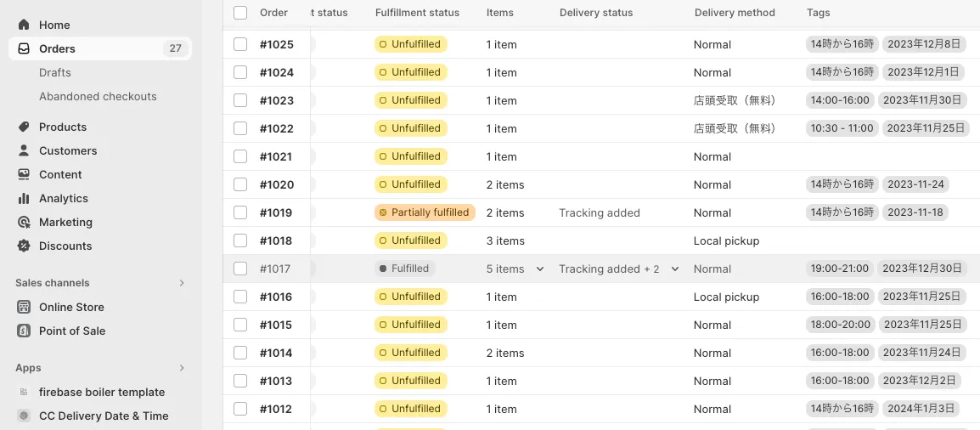
Task: Click the Point of Sale icon
Action: coord(24,331)
